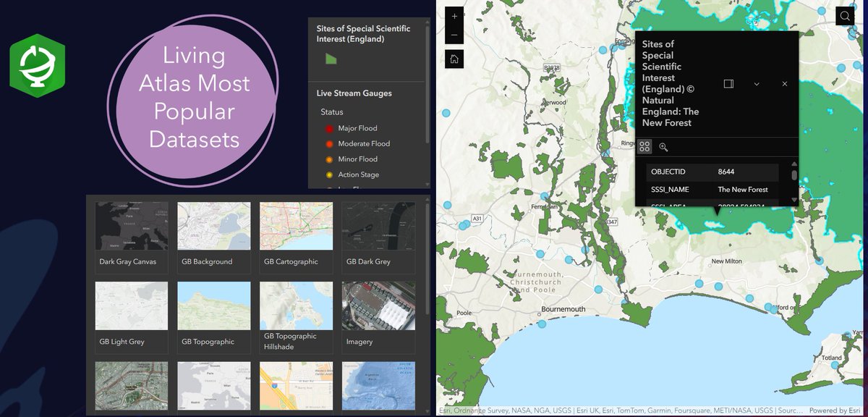Zoom in on the map
Screen dimensions: 868x417
(454, 17)
